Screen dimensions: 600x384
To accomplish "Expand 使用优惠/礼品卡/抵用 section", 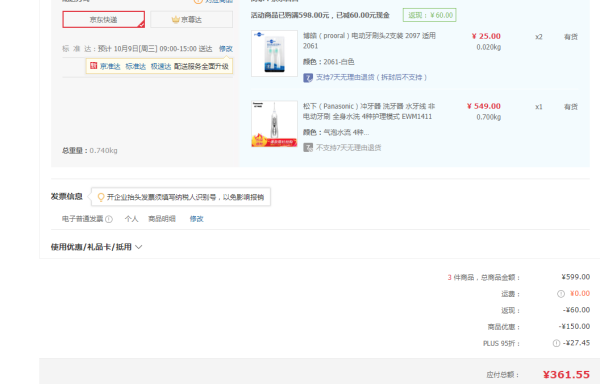I will (x=96, y=247).
